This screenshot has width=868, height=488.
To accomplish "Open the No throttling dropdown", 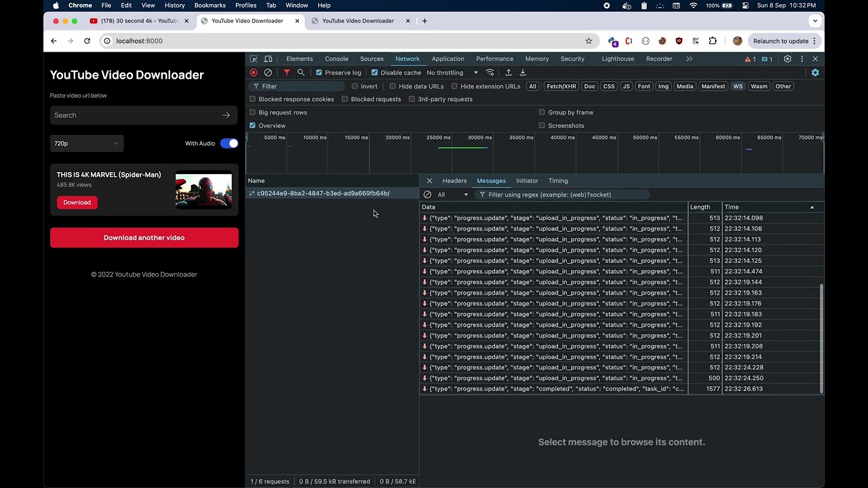I will click(452, 73).
